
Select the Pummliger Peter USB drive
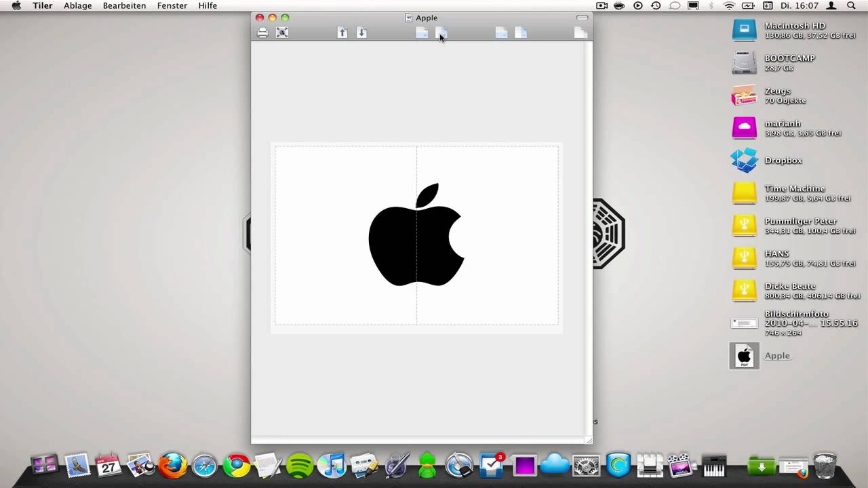[x=744, y=226]
